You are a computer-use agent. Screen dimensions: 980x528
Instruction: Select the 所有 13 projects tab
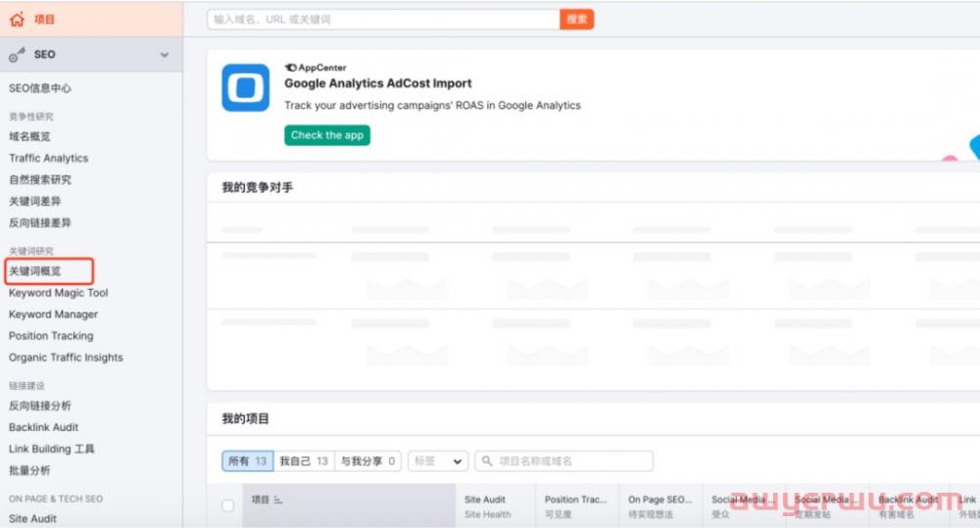coord(248,461)
